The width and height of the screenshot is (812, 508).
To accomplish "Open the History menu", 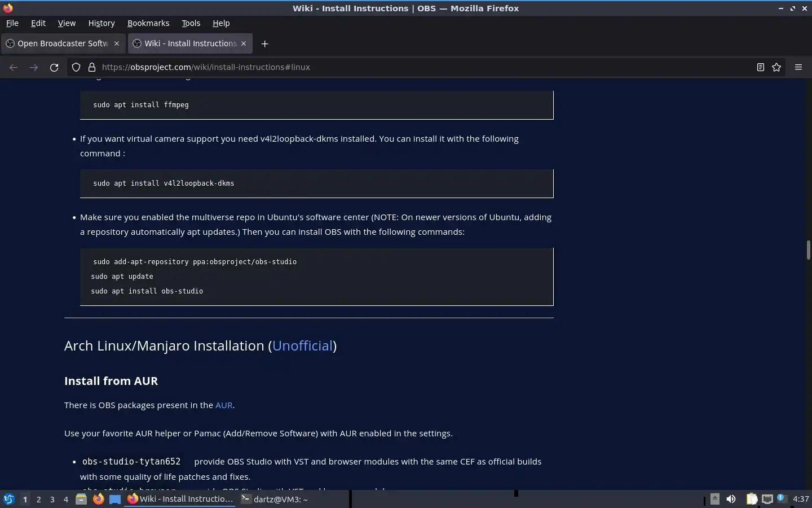I will 101,23.
